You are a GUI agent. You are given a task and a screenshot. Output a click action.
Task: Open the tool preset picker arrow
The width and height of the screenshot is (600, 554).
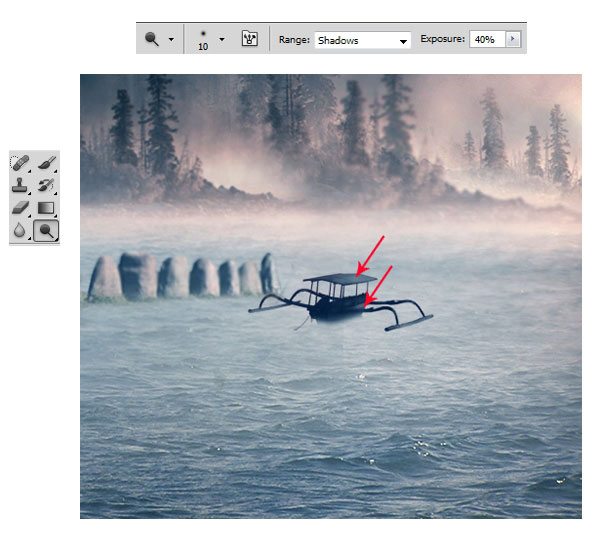click(171, 39)
